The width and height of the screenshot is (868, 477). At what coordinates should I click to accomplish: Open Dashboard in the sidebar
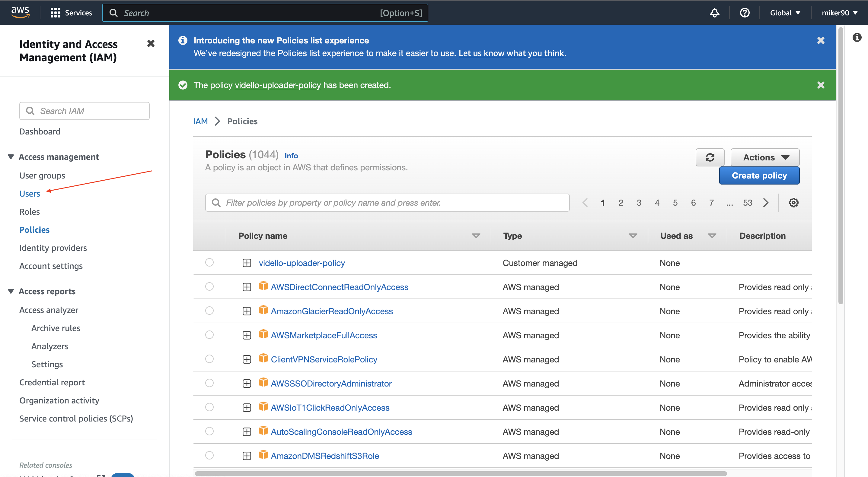pos(40,132)
